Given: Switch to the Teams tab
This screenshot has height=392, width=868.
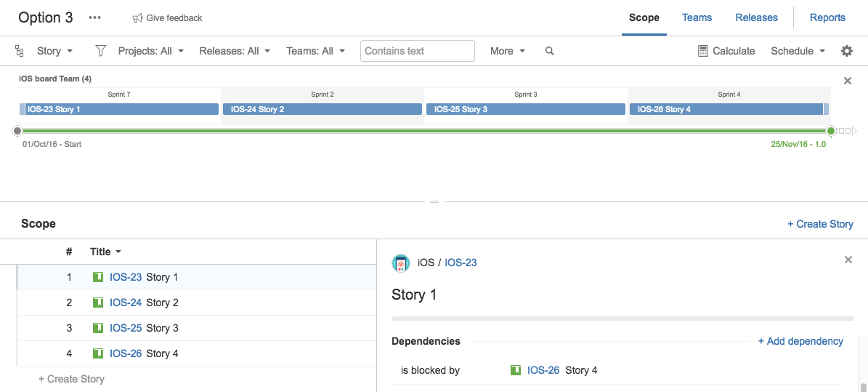Looking at the screenshot, I should click(697, 17).
